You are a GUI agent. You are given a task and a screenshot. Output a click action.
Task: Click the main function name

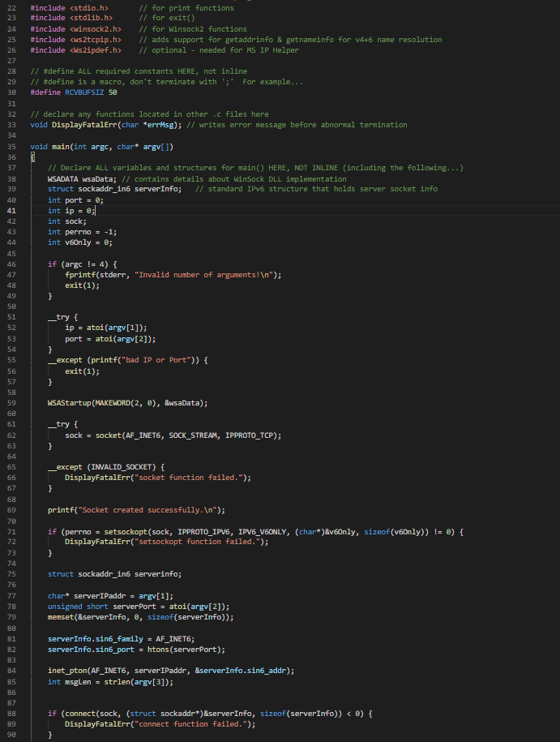[61, 147]
